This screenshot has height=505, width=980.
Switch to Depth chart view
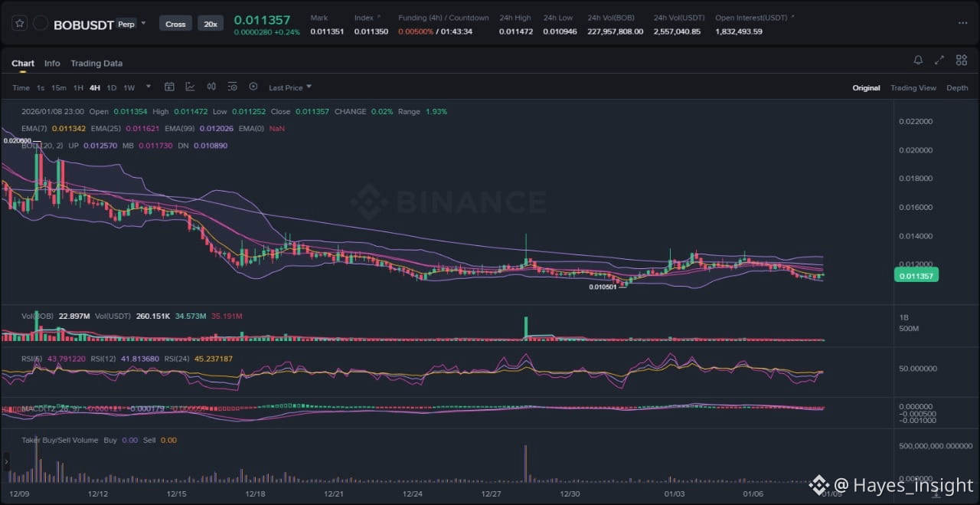click(957, 88)
